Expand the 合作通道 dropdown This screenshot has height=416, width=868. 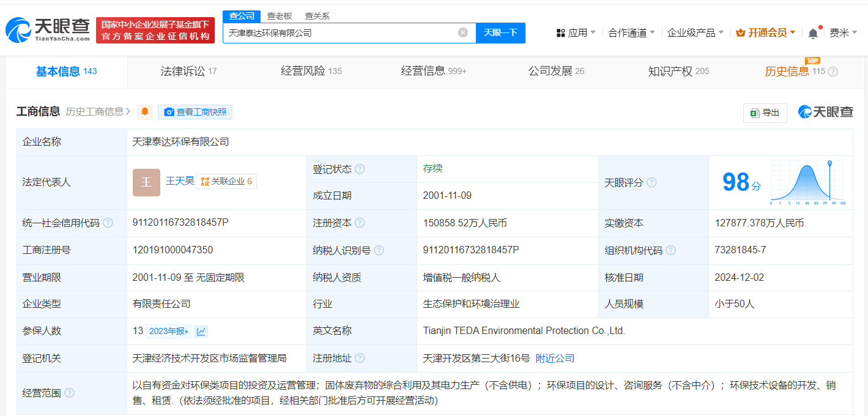pos(631,33)
